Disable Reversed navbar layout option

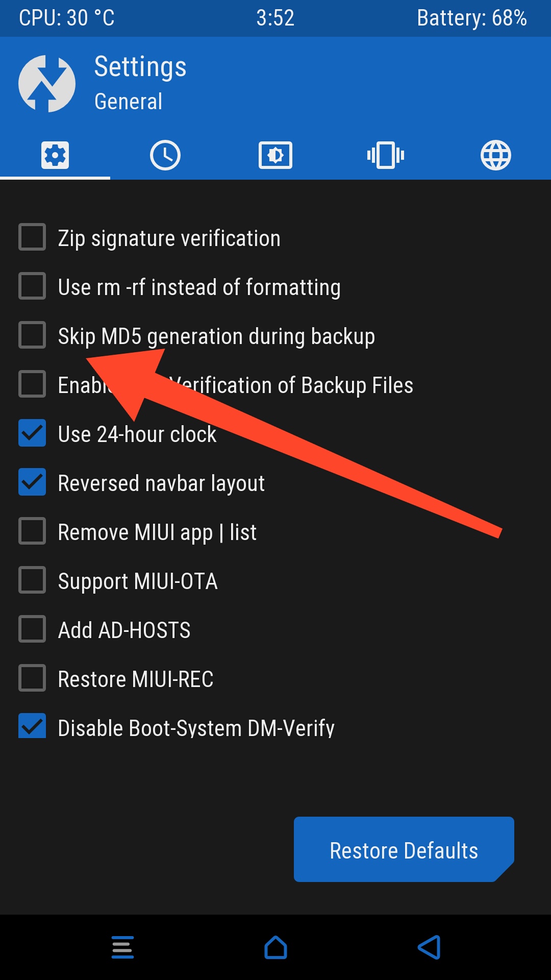32,482
